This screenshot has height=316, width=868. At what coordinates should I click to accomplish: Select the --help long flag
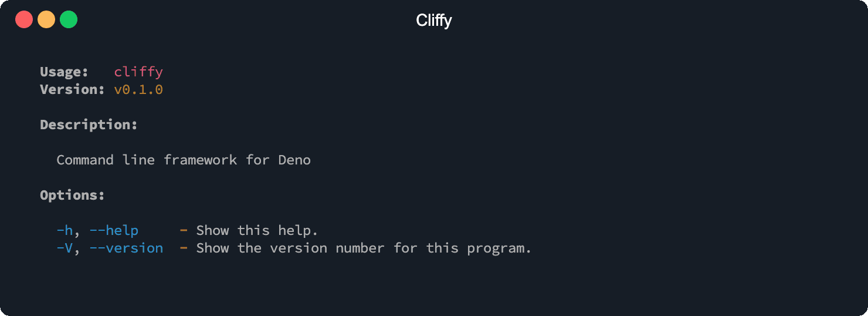pos(114,231)
